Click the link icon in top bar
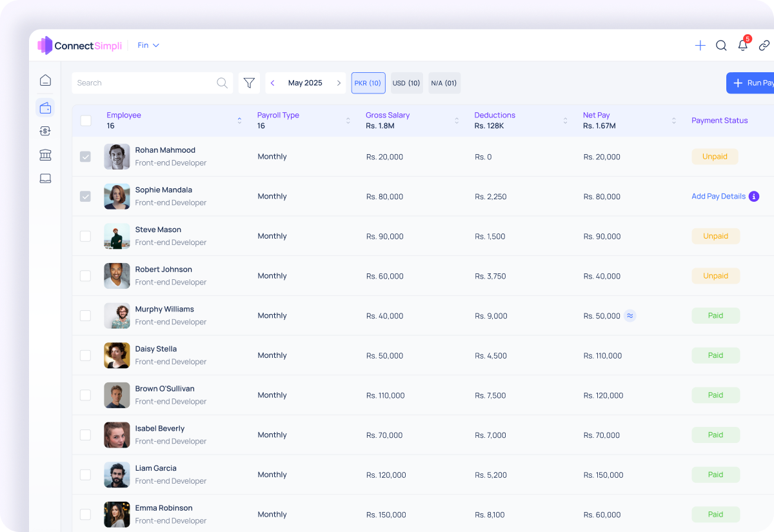This screenshot has width=774, height=532. tap(764, 46)
